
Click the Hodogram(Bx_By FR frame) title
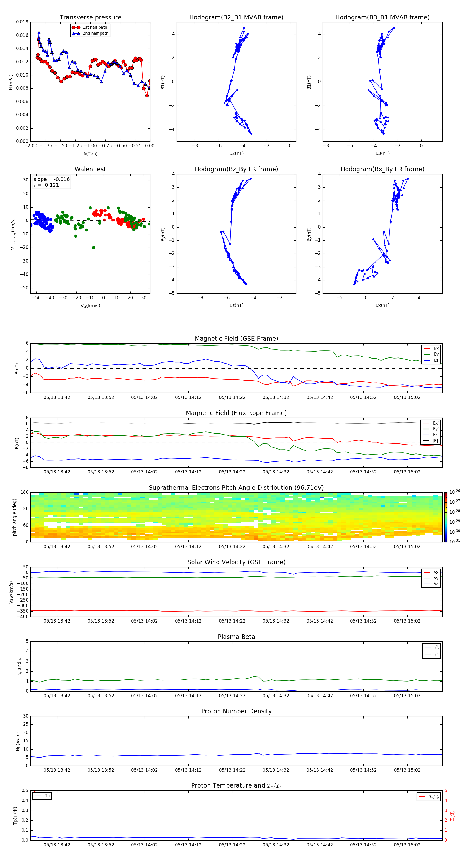[x=382, y=169]
